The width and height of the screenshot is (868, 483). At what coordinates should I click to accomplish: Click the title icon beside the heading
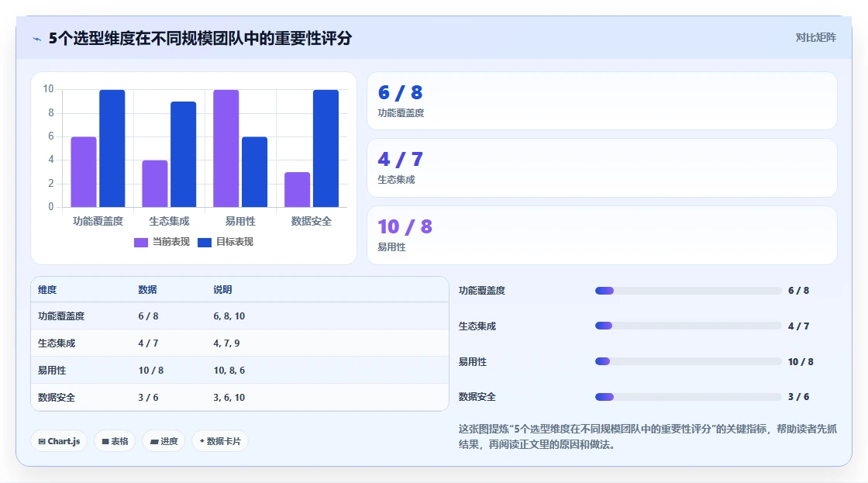37,39
